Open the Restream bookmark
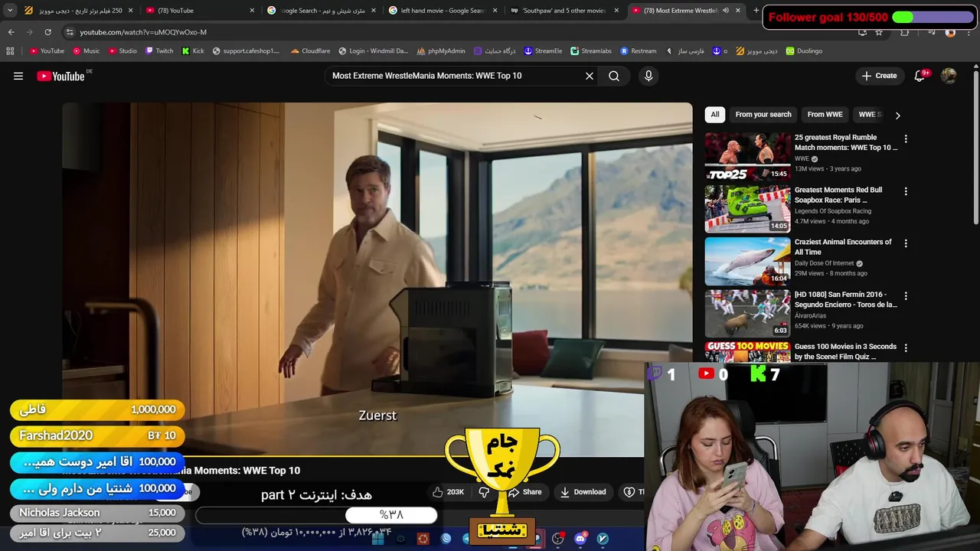 (638, 51)
